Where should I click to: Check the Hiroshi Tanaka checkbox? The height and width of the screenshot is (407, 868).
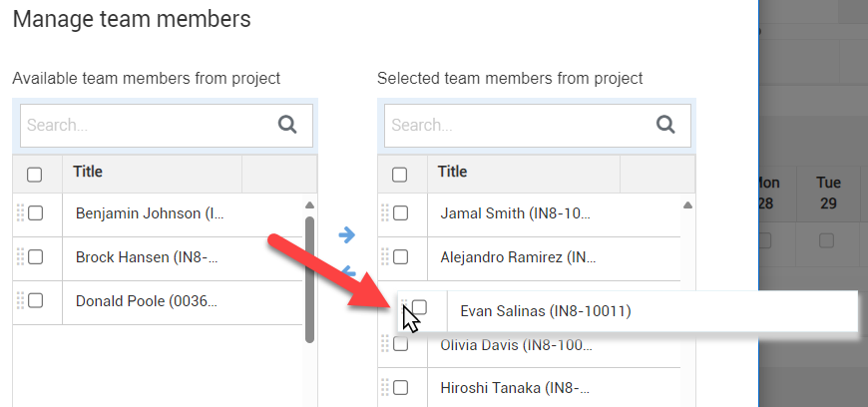point(401,388)
